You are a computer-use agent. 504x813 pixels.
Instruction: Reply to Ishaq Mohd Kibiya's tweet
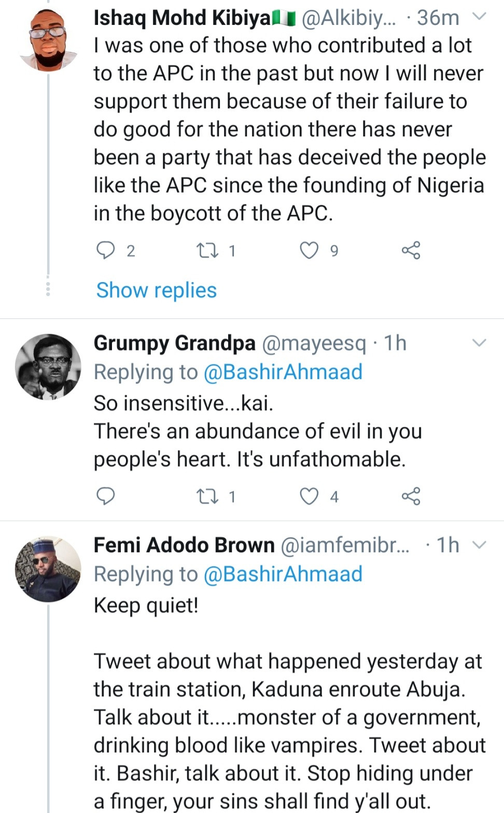click(x=106, y=250)
